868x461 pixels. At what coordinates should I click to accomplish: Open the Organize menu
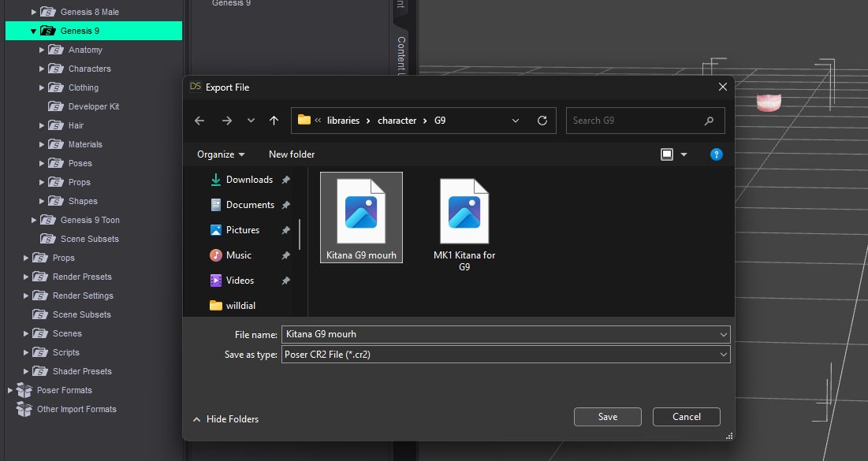coord(221,154)
